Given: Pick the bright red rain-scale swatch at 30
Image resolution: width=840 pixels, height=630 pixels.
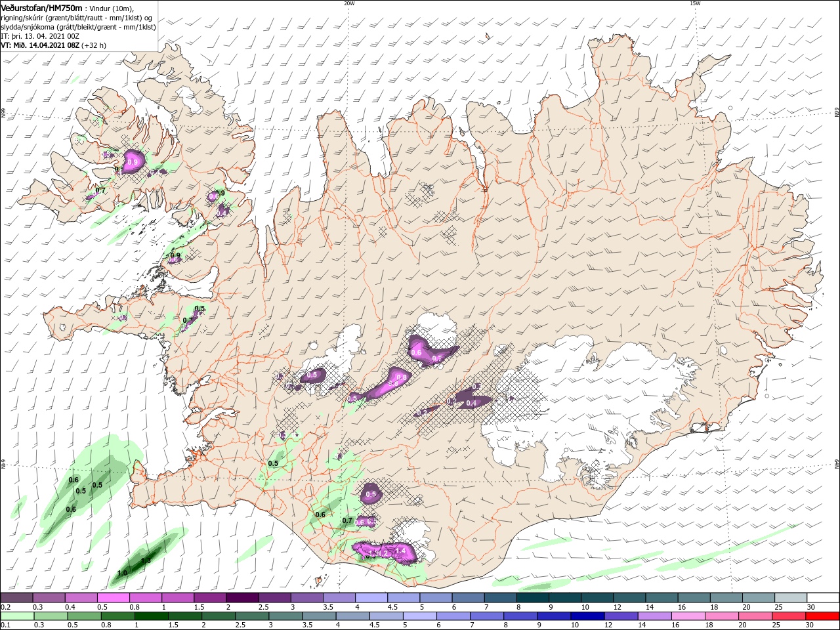Looking at the screenshot, I should pyautogui.click(x=822, y=616).
